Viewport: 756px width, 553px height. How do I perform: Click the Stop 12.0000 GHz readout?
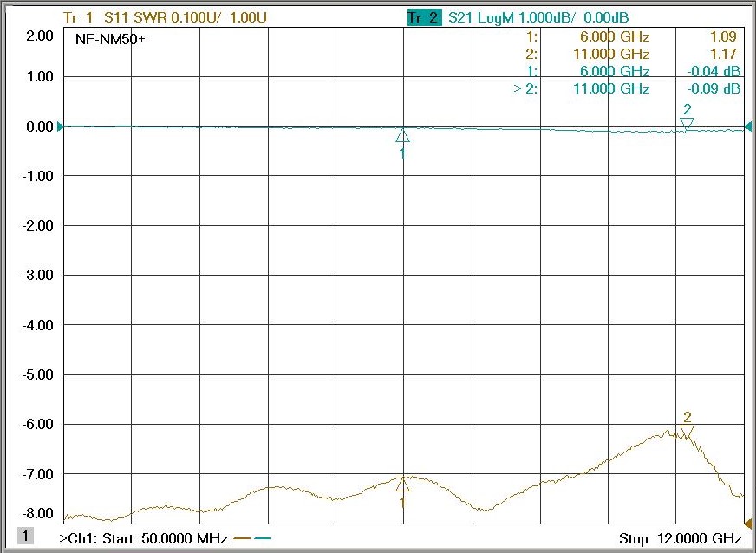point(681,538)
